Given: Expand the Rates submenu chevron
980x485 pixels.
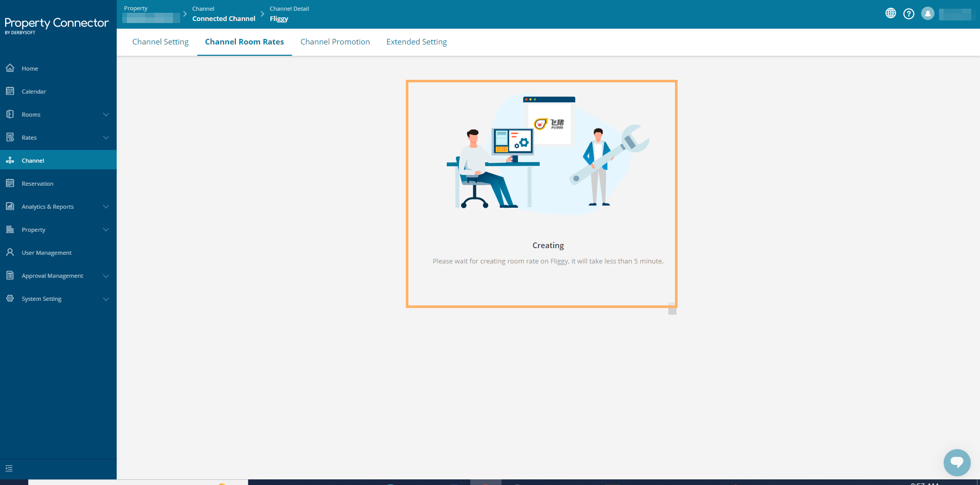Looking at the screenshot, I should coord(106,138).
